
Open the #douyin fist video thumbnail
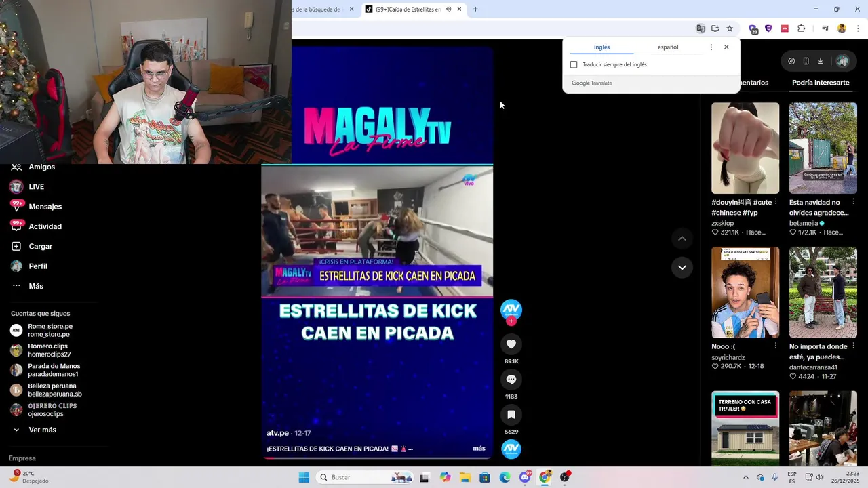(x=745, y=148)
